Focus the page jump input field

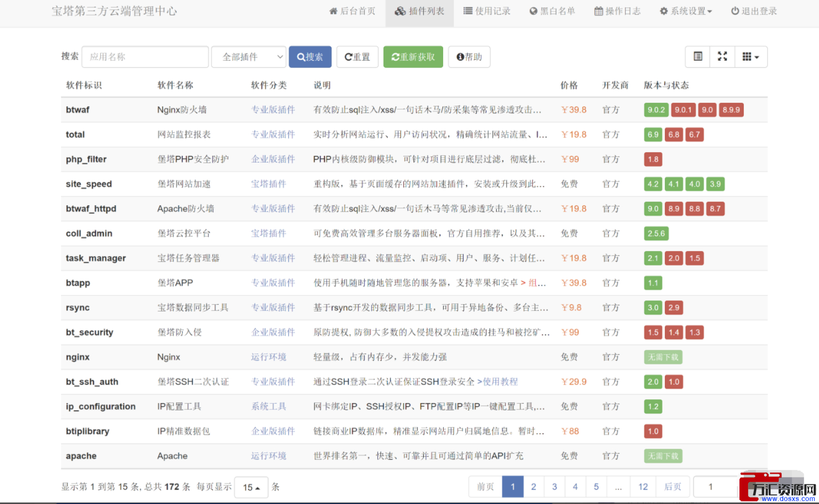click(716, 487)
